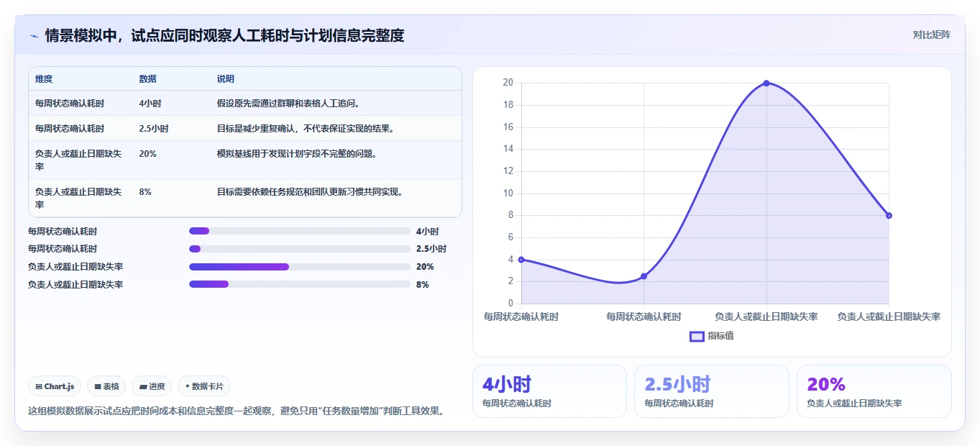980x446 pixels.
Task: Toggle the 指标值 legend label text
Action: tap(720, 336)
